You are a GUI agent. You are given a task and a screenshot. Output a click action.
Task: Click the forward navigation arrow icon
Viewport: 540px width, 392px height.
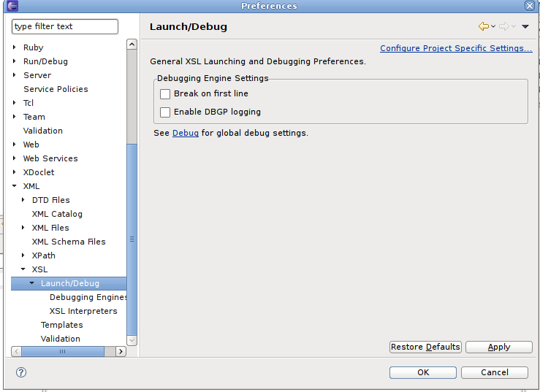click(503, 27)
